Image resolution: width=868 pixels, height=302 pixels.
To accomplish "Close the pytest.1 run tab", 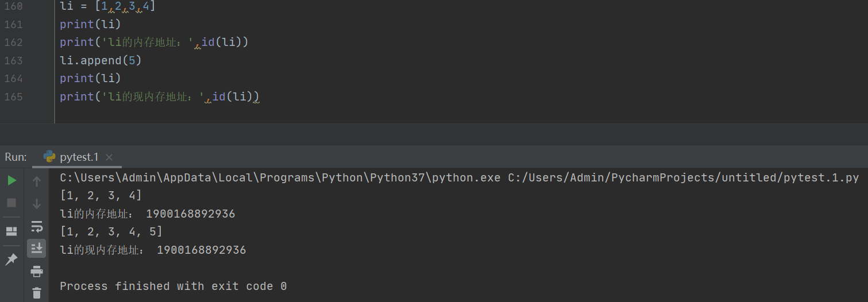I will tap(109, 157).
